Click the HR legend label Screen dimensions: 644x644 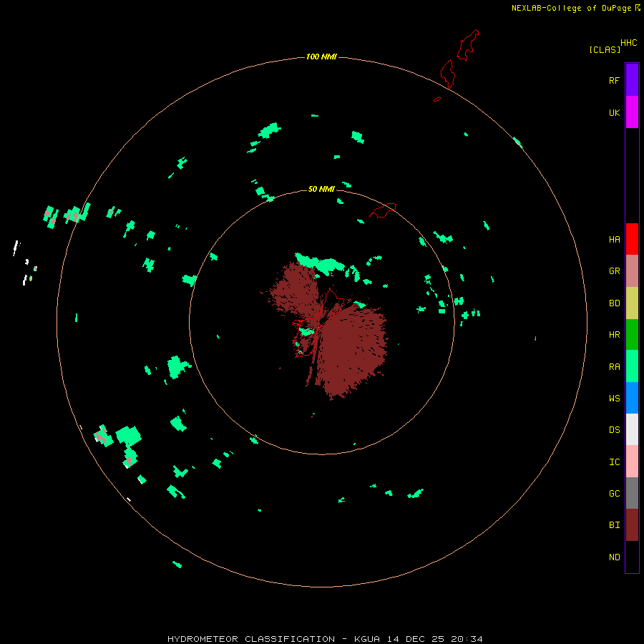tap(614, 335)
